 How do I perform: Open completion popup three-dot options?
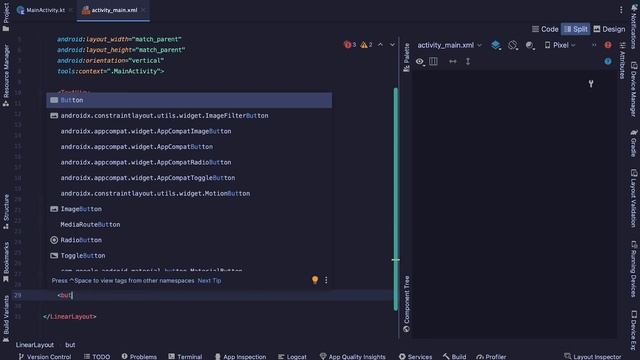(x=326, y=280)
